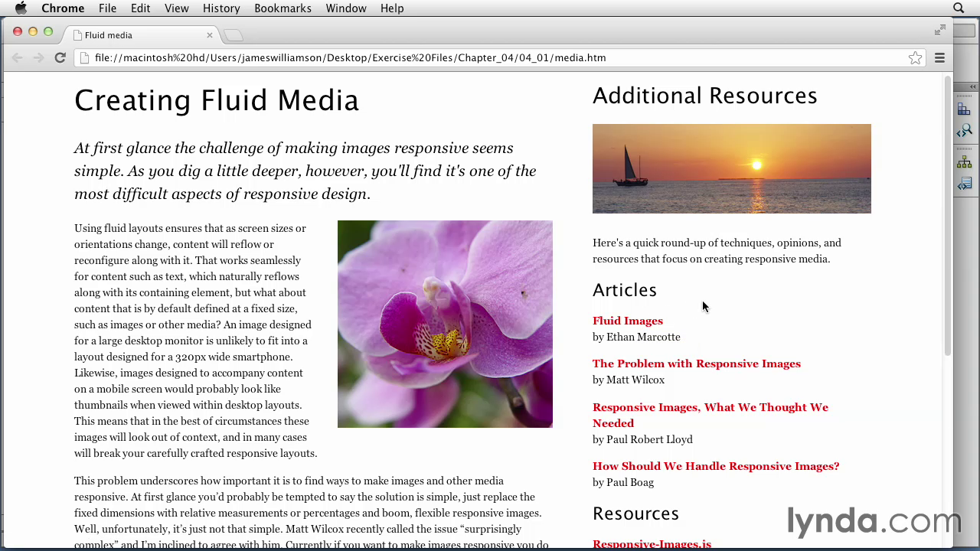Click the Resources subheading
Screen dimensions: 980x551
[x=635, y=514]
